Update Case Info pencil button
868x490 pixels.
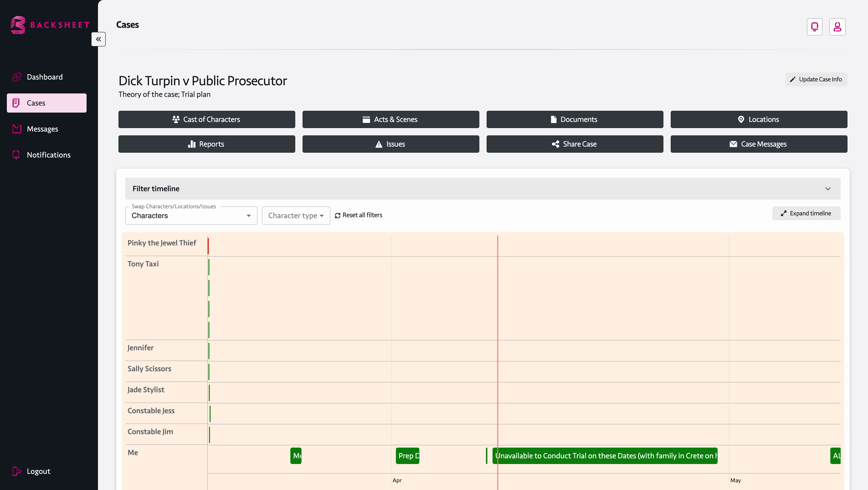pos(816,79)
